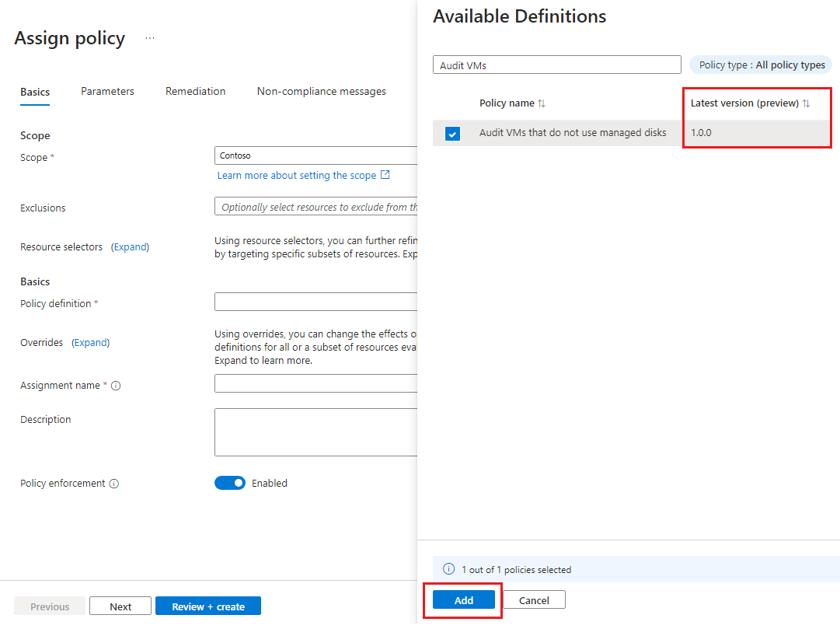
Task: Open the Policy type filter dropdown
Action: point(761,65)
